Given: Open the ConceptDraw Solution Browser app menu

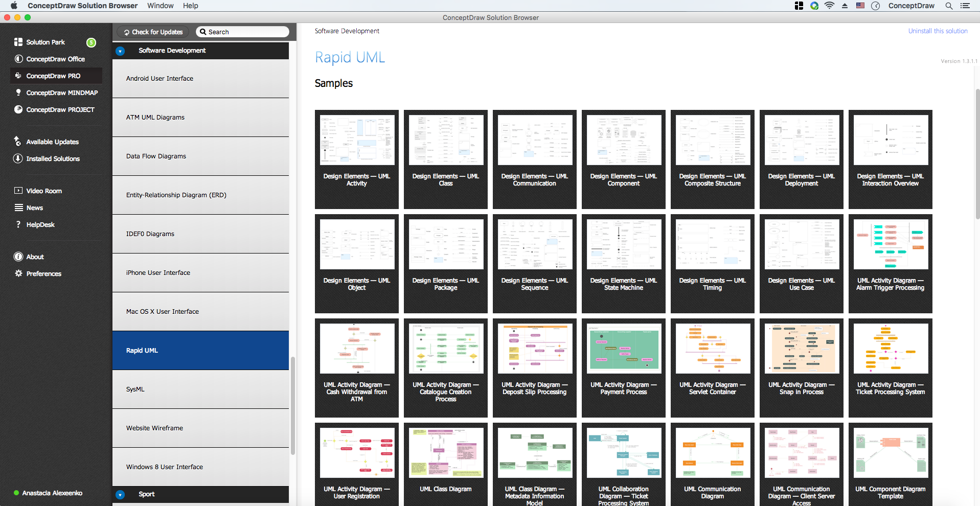Looking at the screenshot, I should (83, 6).
